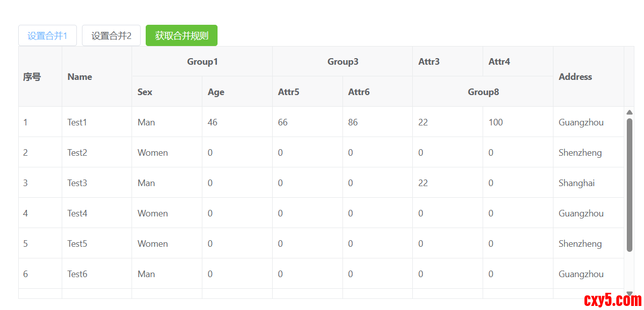Click the 设置合并2 button
The image size is (644, 310).
111,36
